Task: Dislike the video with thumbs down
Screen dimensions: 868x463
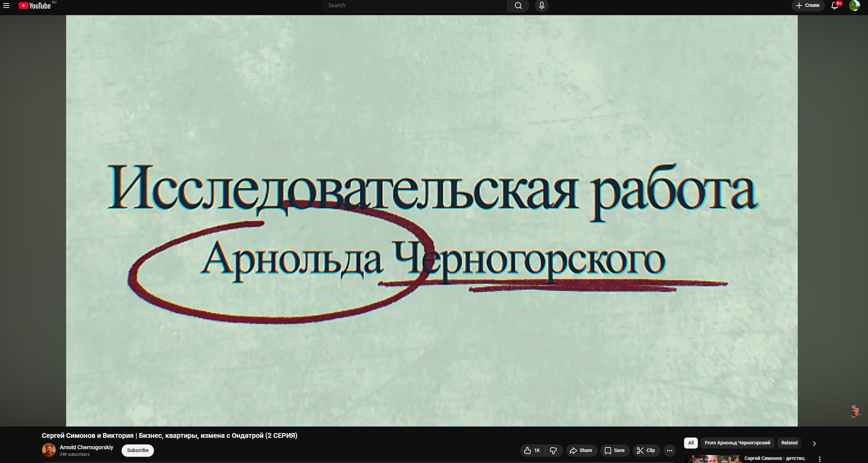Action: 554,450
